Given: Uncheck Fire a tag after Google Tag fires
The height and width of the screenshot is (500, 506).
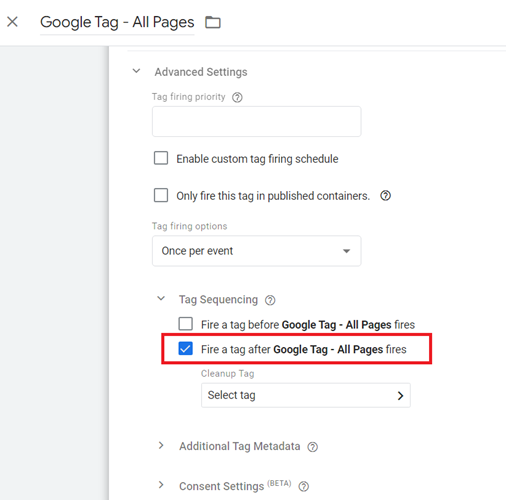Looking at the screenshot, I should pyautogui.click(x=186, y=348).
